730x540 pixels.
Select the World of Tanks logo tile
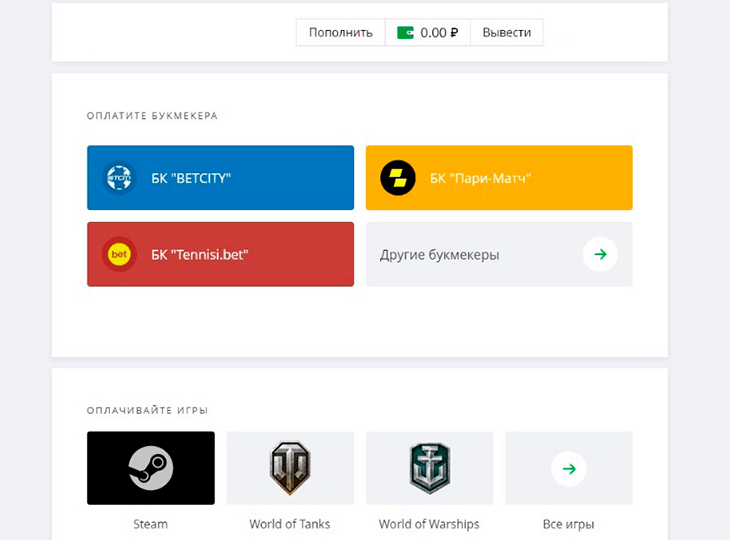tap(290, 468)
